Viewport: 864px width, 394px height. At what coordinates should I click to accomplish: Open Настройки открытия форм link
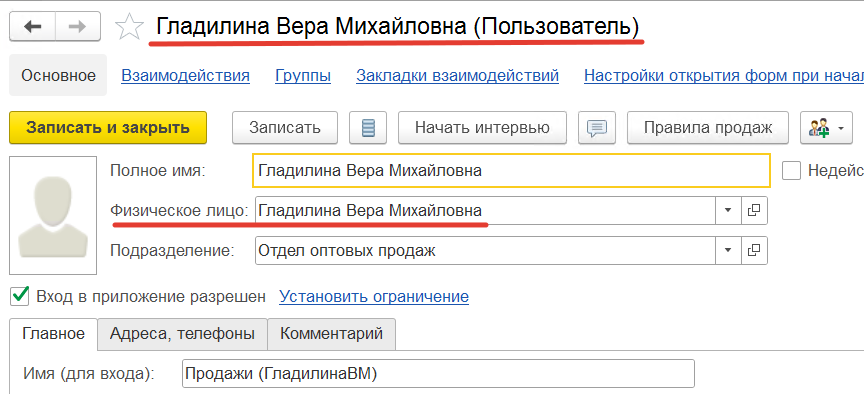(723, 75)
